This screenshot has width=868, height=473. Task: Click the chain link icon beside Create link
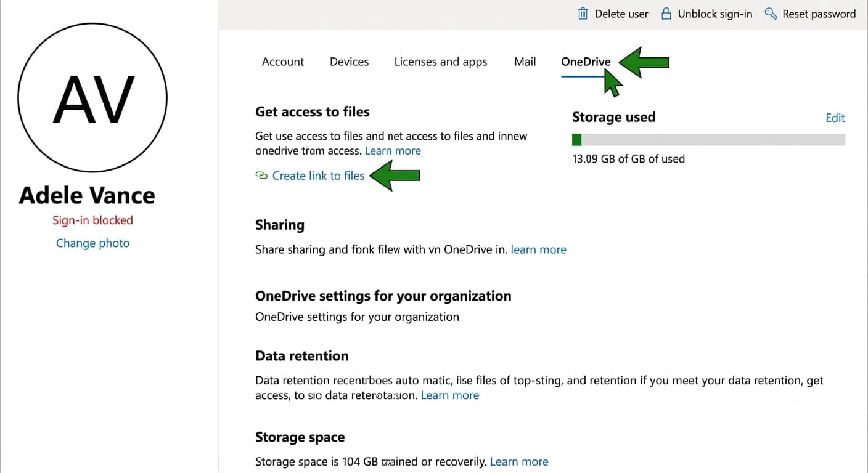coord(261,176)
